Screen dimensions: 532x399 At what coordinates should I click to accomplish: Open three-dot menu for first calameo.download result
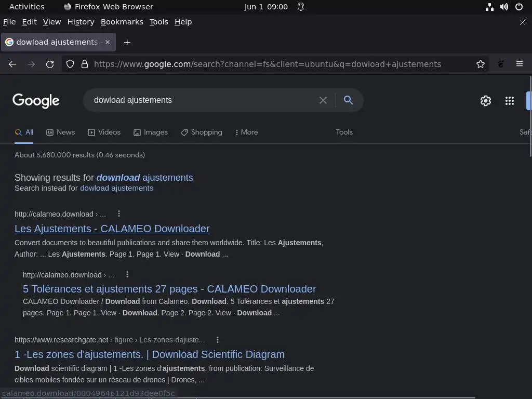pyautogui.click(x=119, y=214)
